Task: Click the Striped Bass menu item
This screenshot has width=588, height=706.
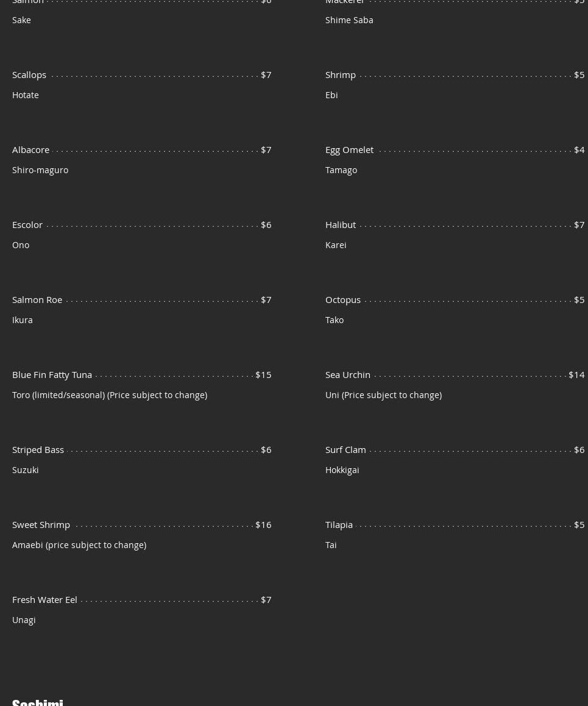Action: (x=38, y=449)
